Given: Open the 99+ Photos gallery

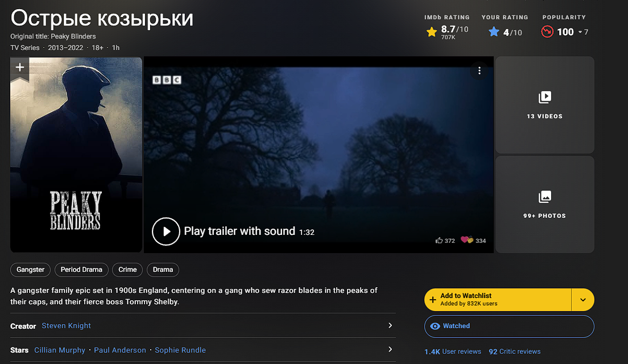Looking at the screenshot, I should click(545, 204).
